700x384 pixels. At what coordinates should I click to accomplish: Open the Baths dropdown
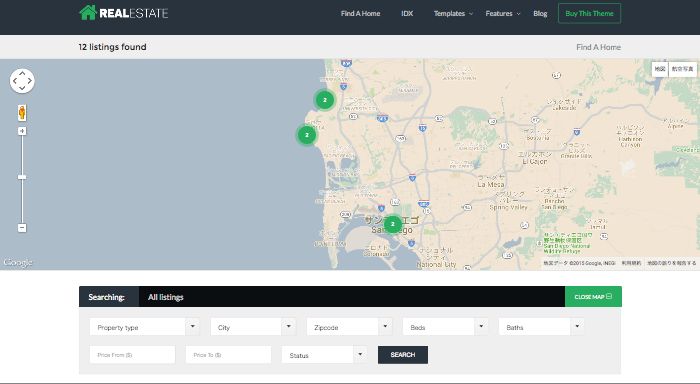pyautogui.click(x=541, y=327)
